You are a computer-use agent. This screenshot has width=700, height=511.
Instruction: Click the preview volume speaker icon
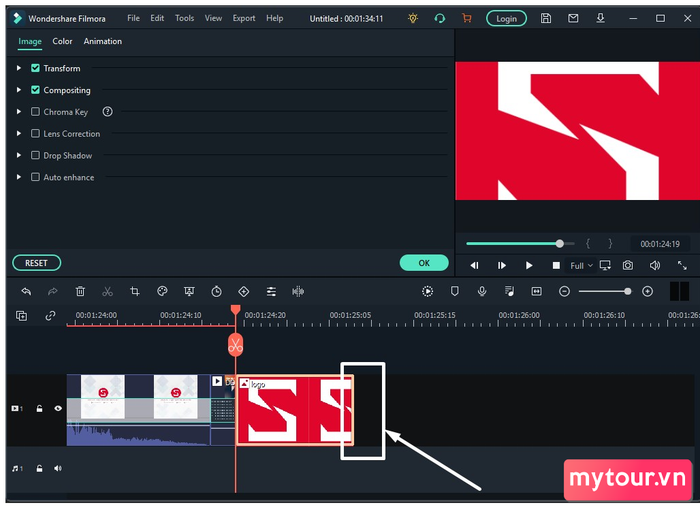tap(655, 266)
